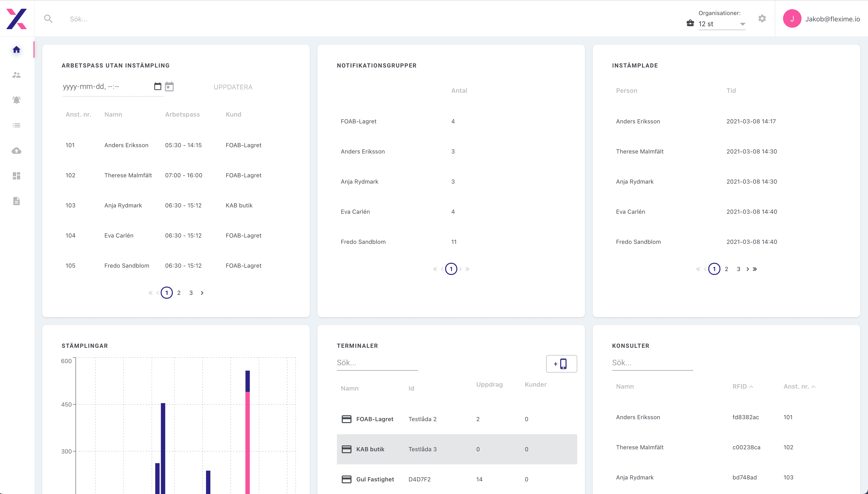Image resolution: width=868 pixels, height=494 pixels.
Task: Select page 1 in Arbetspass pagination
Action: 167,293
